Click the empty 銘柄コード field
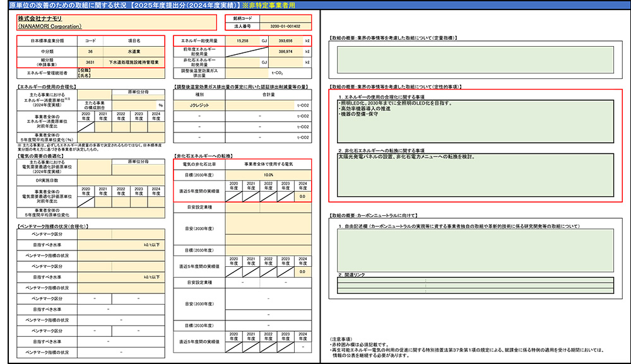The image size is (631, 364). tap(285, 18)
